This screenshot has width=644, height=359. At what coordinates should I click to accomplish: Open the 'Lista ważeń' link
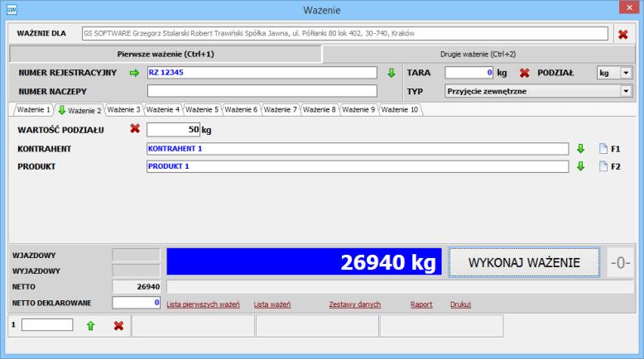coord(272,304)
